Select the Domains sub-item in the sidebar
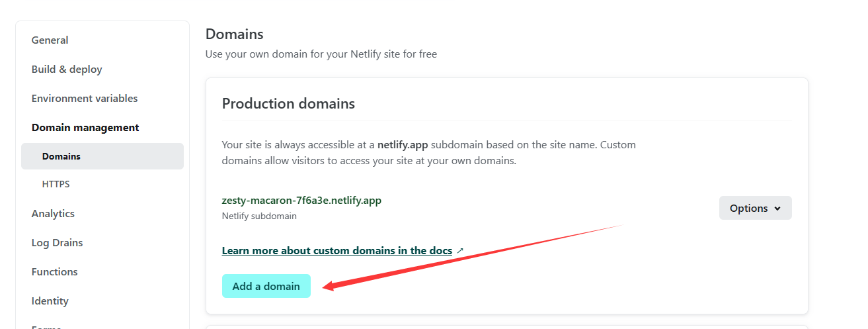This screenshot has width=868, height=329. click(61, 157)
